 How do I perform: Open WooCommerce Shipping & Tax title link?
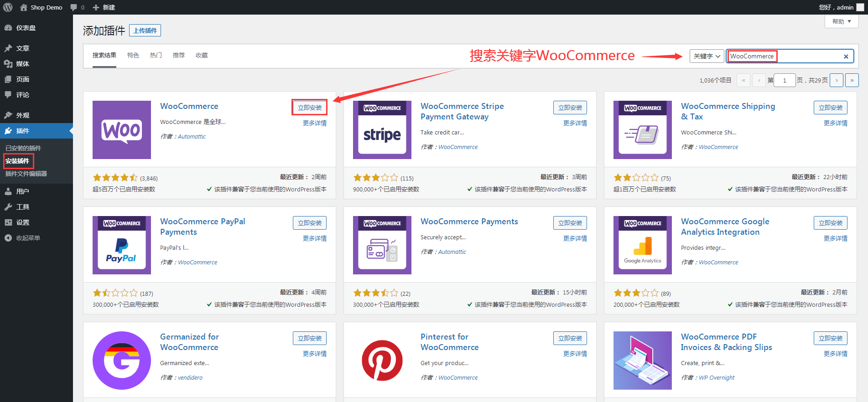[728, 111]
